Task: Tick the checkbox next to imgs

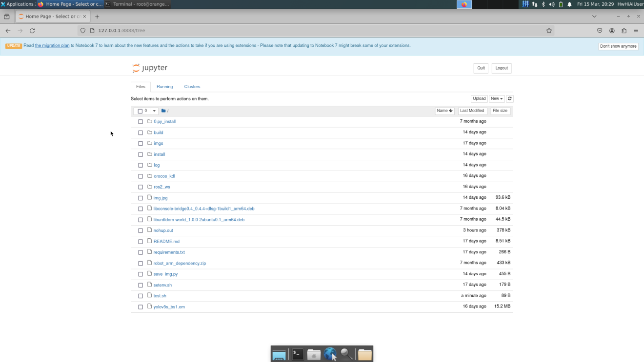Action: (141, 144)
